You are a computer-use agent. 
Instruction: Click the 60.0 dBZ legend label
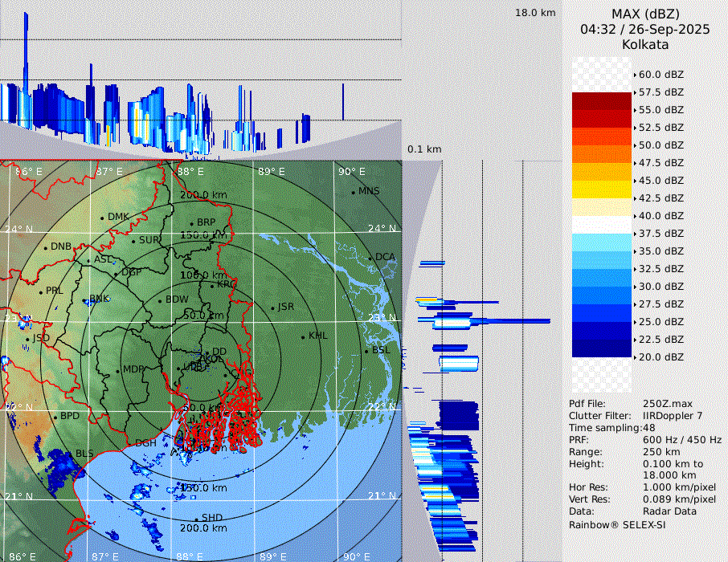tap(661, 75)
